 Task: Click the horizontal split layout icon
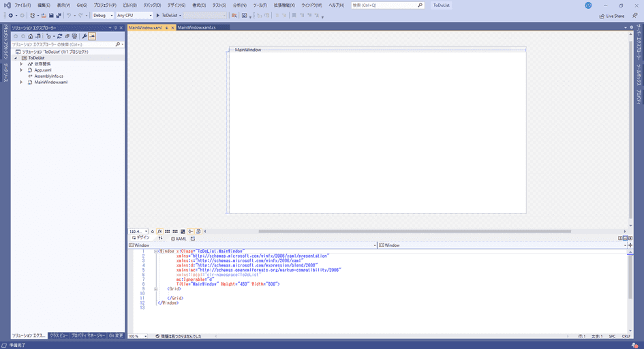[x=625, y=238]
